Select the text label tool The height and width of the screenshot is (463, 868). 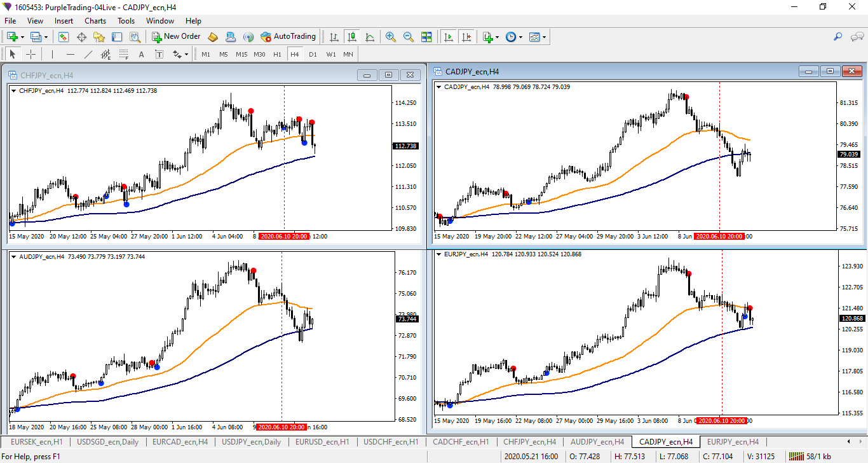tap(159, 54)
